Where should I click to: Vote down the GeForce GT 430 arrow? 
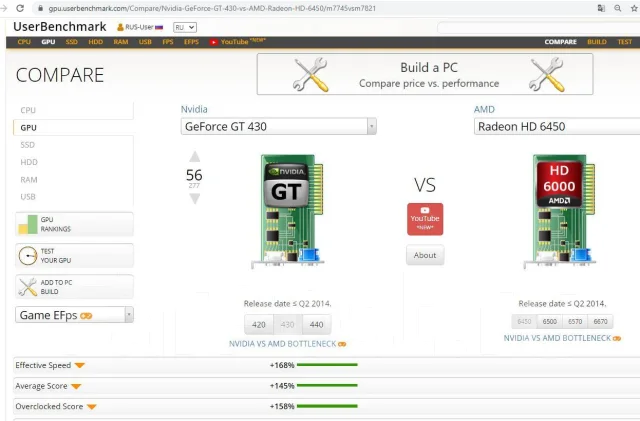(x=195, y=198)
